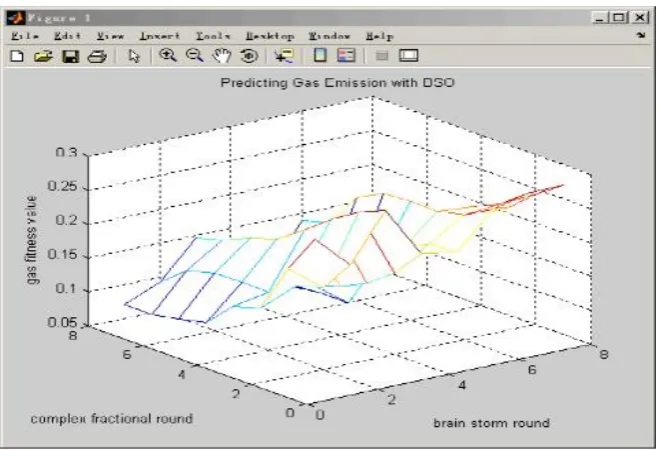659x450 pixels.
Task: Open the Tools menu
Action: pyautogui.click(x=213, y=36)
